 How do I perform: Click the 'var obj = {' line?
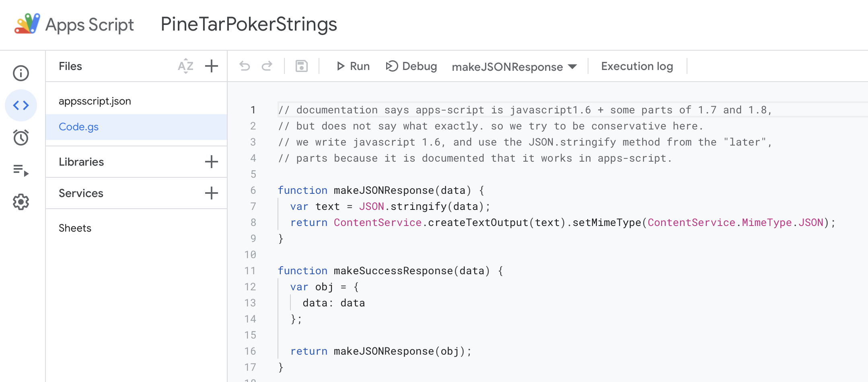(325, 287)
